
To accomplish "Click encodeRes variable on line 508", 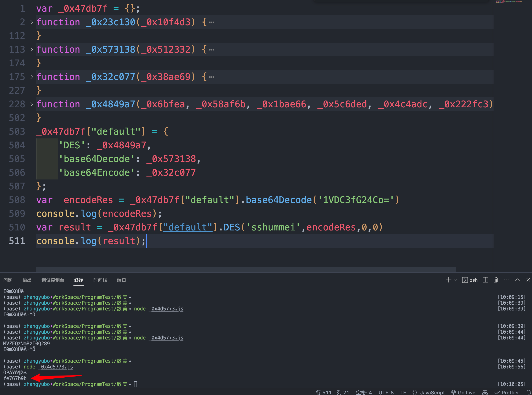I will pos(88,200).
